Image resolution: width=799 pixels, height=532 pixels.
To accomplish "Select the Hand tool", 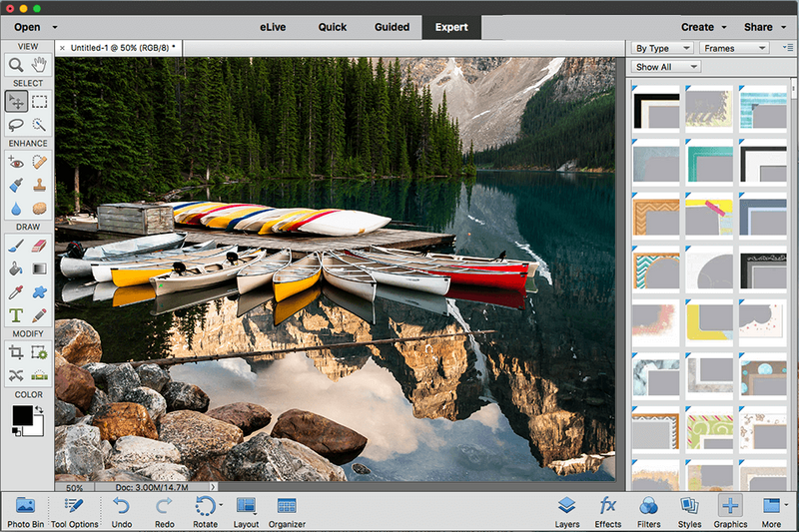I will 40,65.
